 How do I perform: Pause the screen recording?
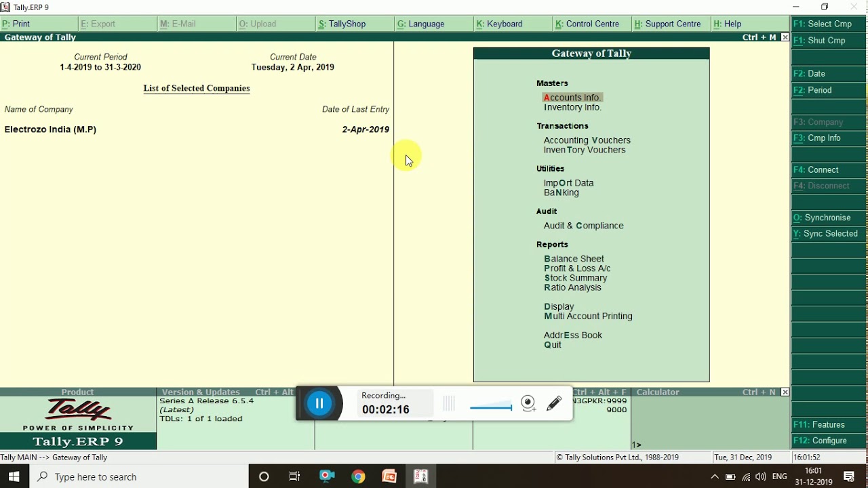319,404
